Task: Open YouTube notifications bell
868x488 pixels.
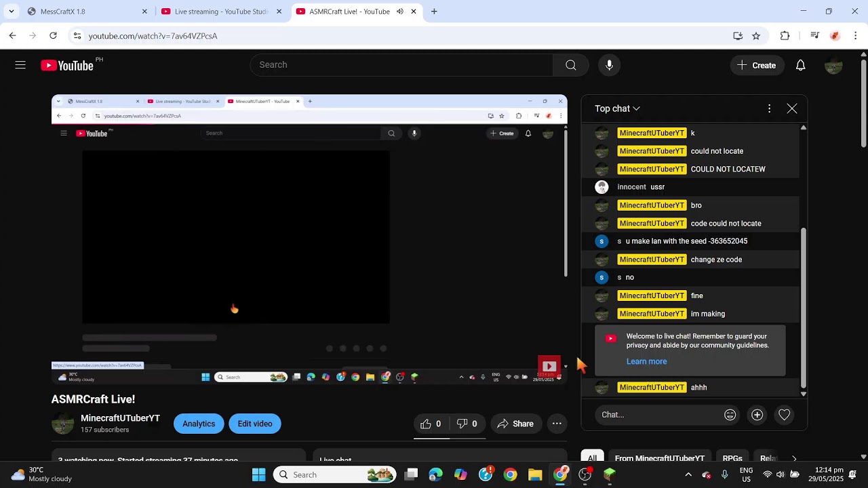Action: pyautogui.click(x=800, y=65)
